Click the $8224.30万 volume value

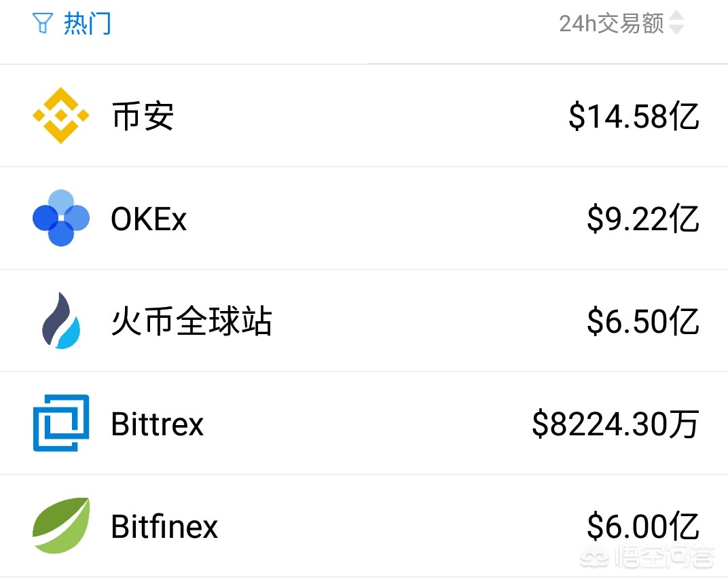(x=615, y=424)
